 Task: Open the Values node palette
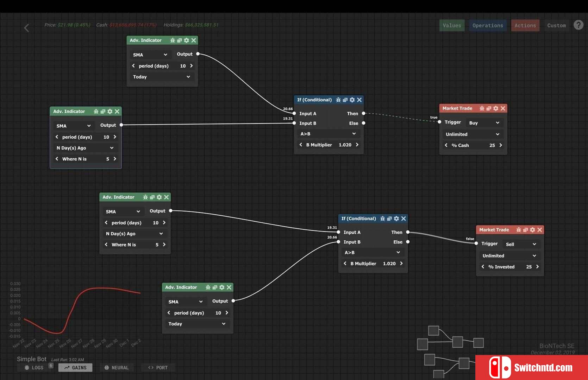[x=452, y=25]
